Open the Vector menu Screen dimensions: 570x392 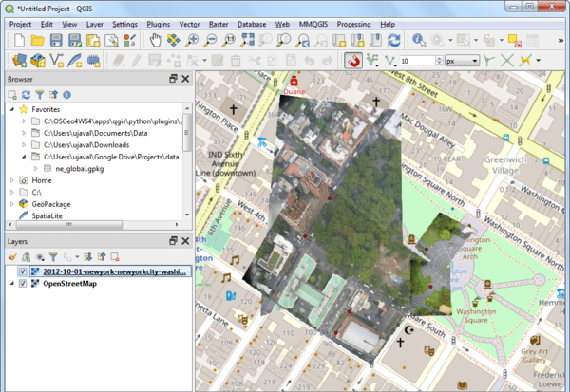point(189,25)
